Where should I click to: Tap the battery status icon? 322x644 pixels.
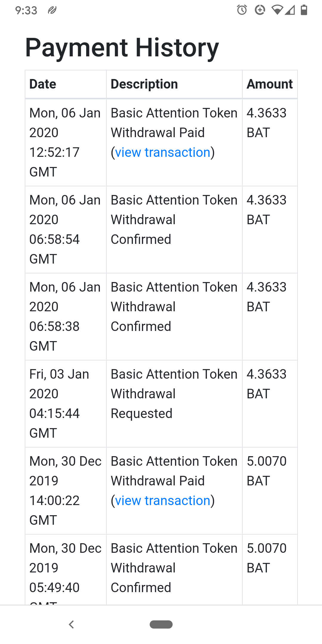pos(304,10)
